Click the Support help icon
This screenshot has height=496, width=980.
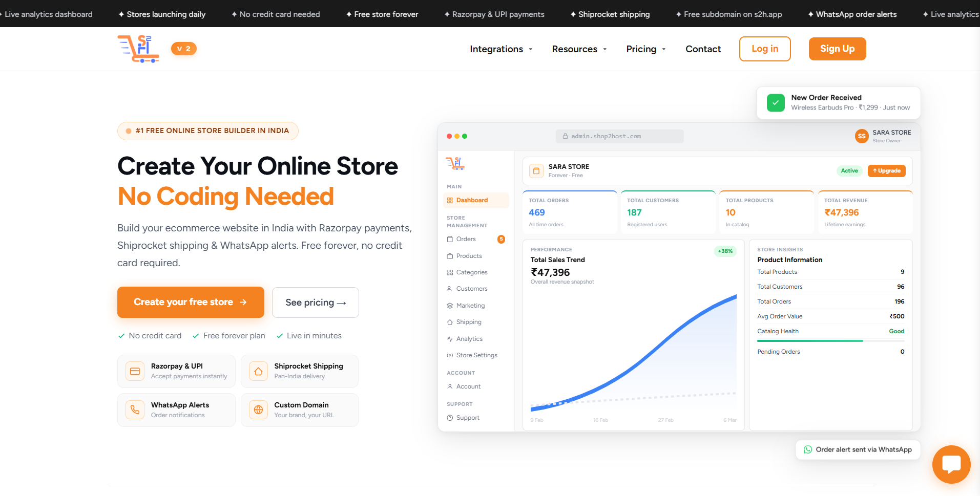tap(450, 418)
